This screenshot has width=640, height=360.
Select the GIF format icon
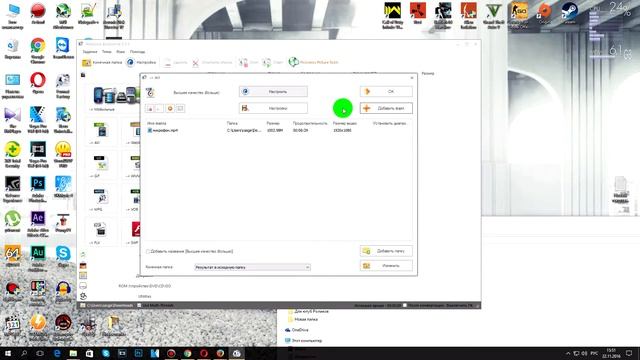coord(100,166)
